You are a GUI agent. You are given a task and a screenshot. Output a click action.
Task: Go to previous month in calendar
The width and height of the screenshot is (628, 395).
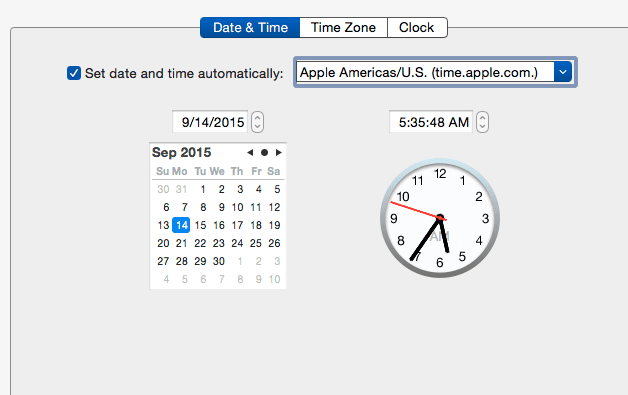click(250, 153)
